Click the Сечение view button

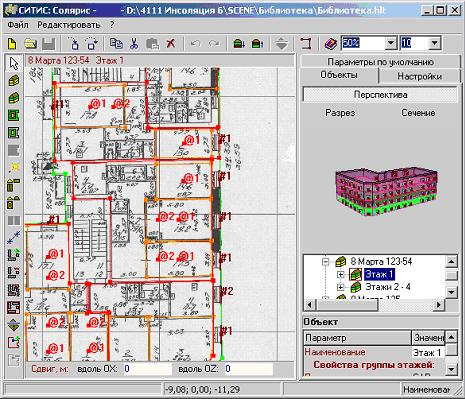click(x=418, y=113)
